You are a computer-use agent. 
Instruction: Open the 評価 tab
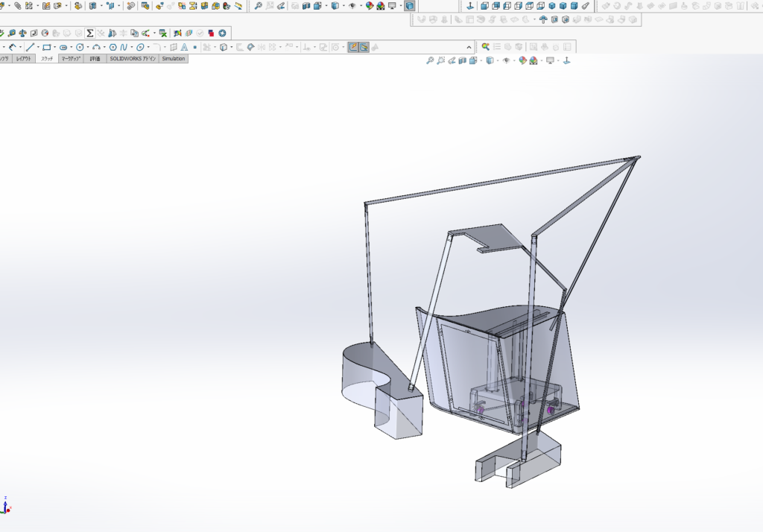coord(95,59)
